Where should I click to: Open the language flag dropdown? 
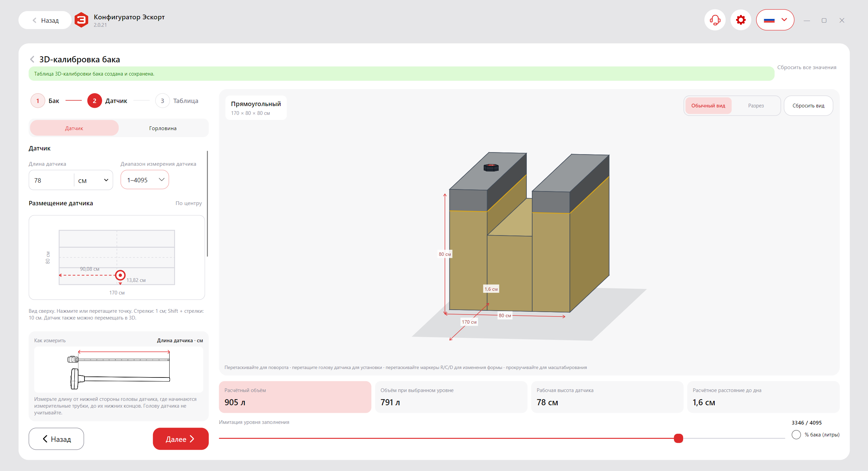pyautogui.click(x=775, y=20)
